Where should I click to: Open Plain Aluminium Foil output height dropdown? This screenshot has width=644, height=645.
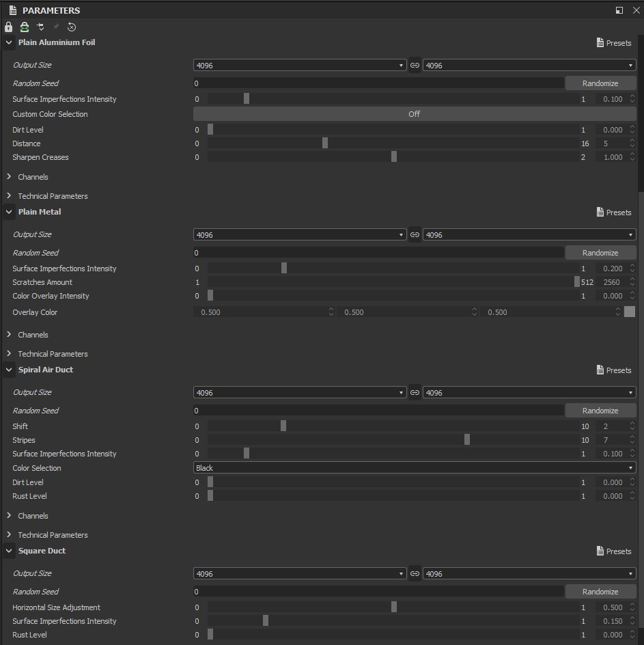tap(529, 66)
